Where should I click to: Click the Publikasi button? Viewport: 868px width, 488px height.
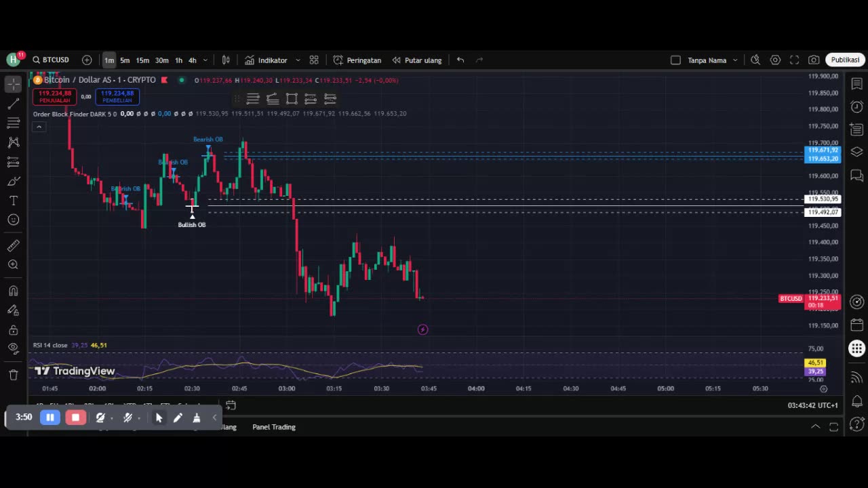[845, 60]
